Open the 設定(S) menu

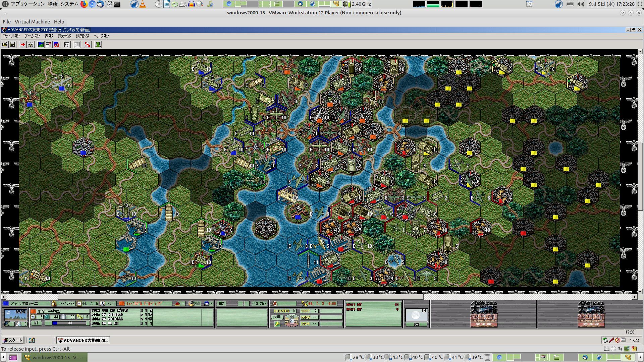coord(82,36)
